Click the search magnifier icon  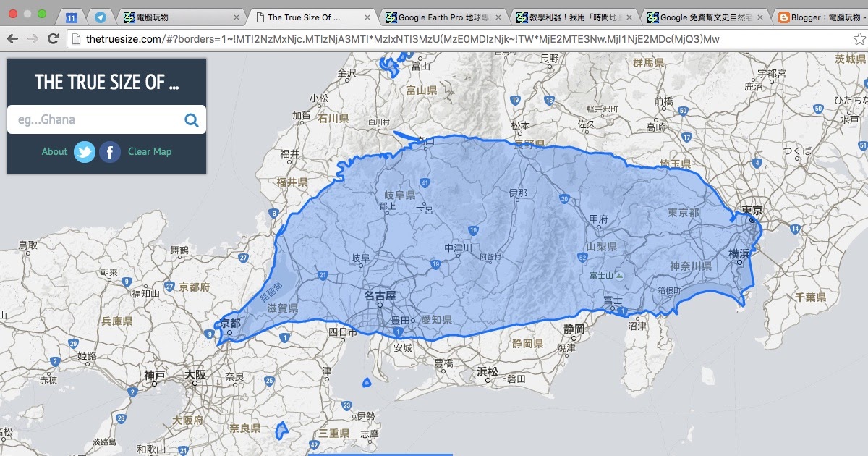pyautogui.click(x=190, y=119)
